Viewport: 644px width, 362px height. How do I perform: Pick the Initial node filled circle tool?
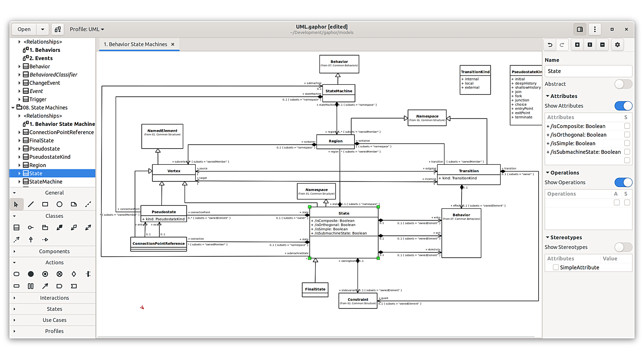click(x=31, y=274)
